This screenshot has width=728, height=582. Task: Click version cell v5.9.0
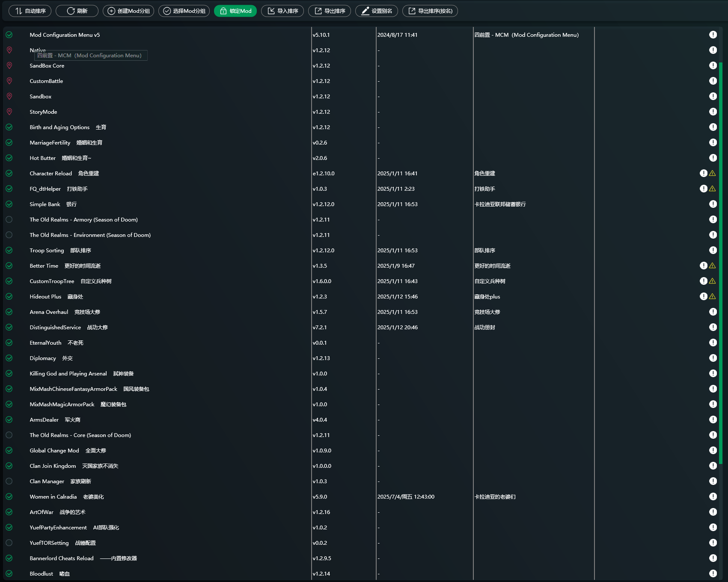[320, 497]
